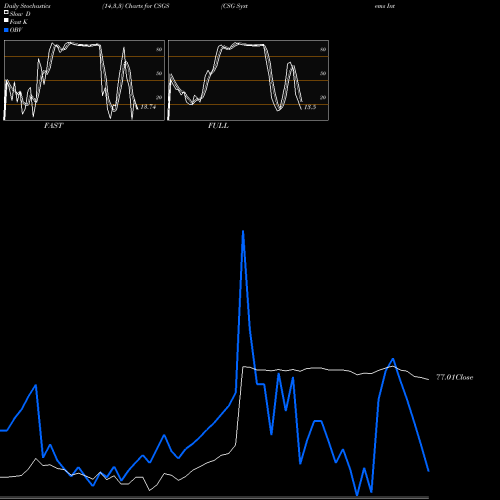Click the '(14,3,3) Charts for CSGS' text
The width and height of the screenshot is (500, 500).
click(136, 6)
